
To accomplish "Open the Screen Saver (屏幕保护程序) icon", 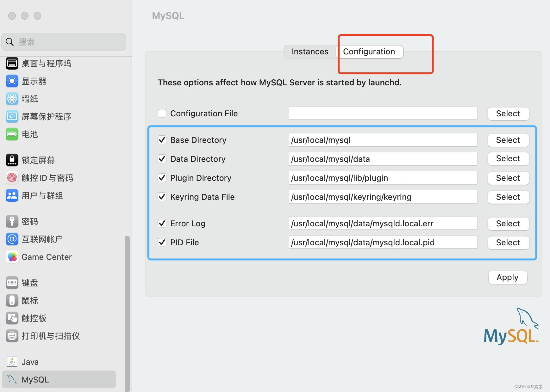I will click(12, 117).
